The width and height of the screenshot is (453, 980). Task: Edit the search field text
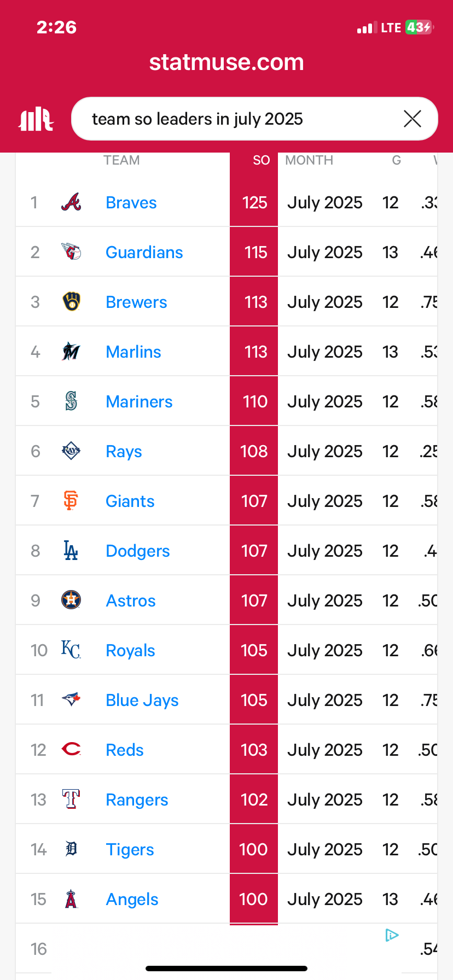tap(241, 119)
